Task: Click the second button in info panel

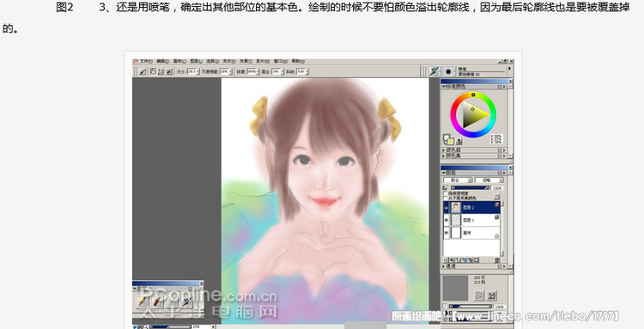Action: [x=491, y=295]
